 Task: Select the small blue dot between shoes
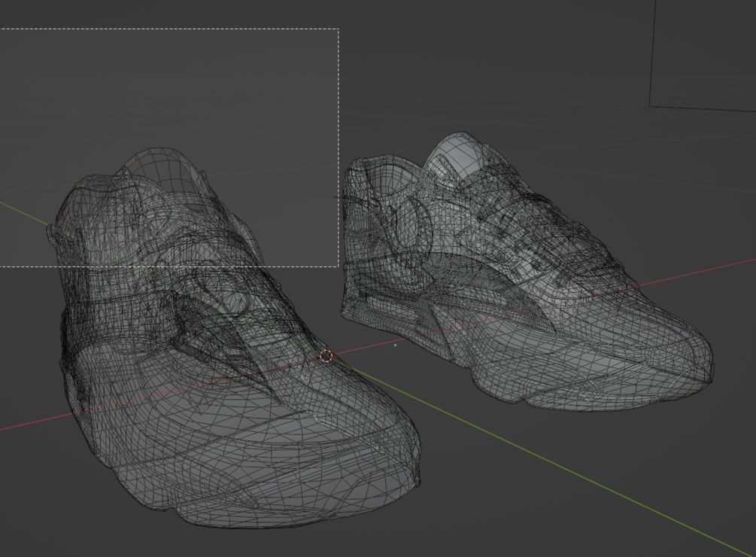point(396,345)
